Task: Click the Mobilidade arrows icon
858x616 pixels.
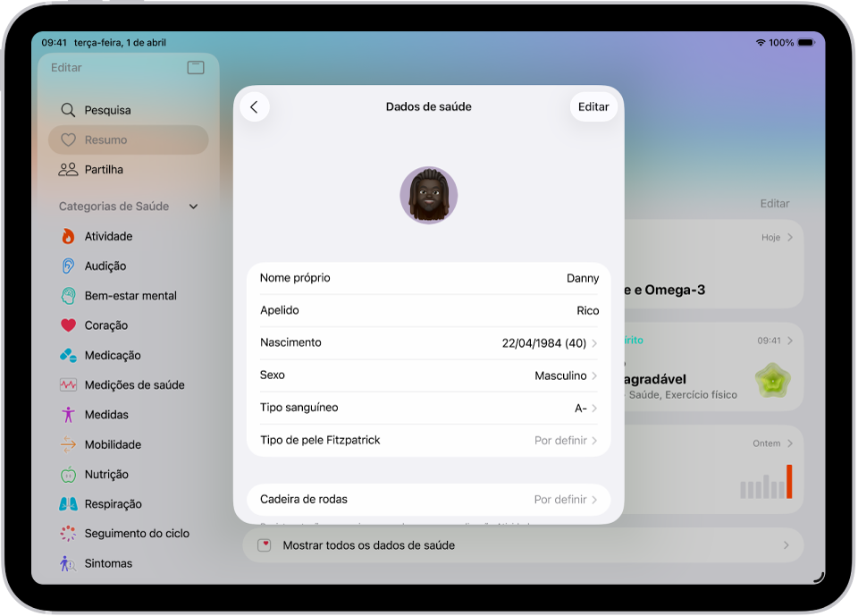Action: pos(68,444)
